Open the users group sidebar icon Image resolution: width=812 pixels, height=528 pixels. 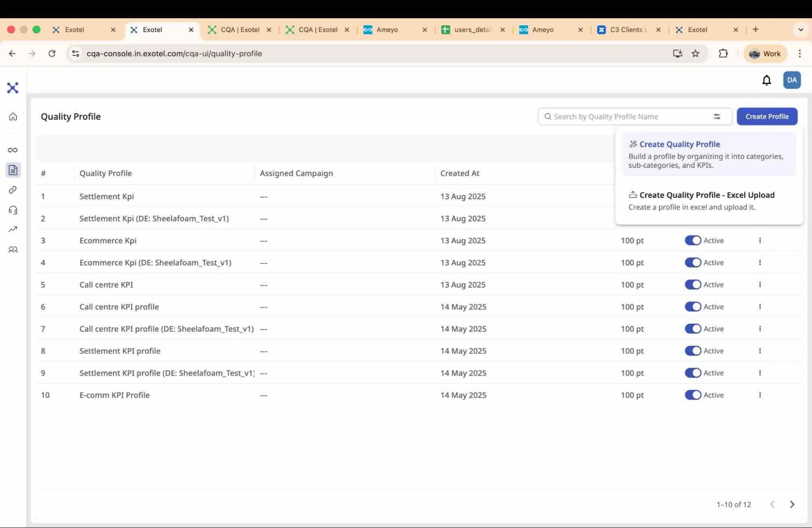coord(13,250)
